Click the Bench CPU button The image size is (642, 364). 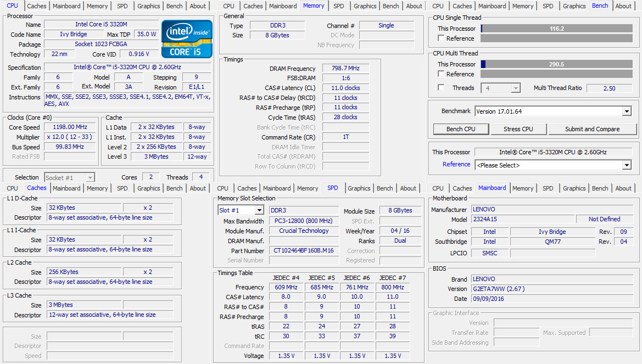point(461,129)
